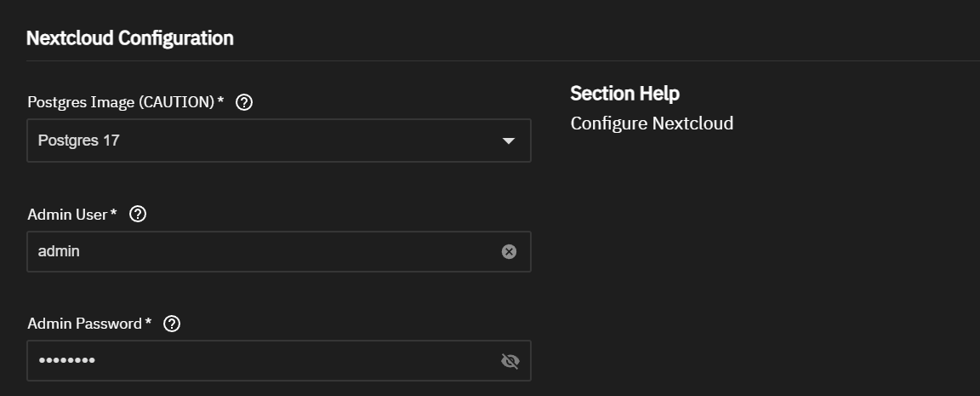Expand the Postgres Image dropdown arrow
Screen dimensions: 980x396
[x=509, y=141]
